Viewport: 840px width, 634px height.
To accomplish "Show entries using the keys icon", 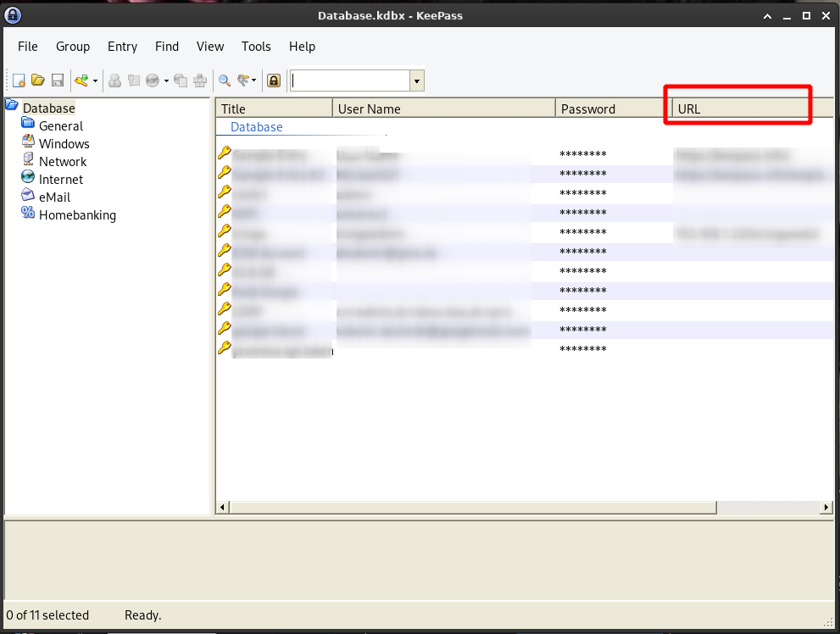I will (x=244, y=81).
